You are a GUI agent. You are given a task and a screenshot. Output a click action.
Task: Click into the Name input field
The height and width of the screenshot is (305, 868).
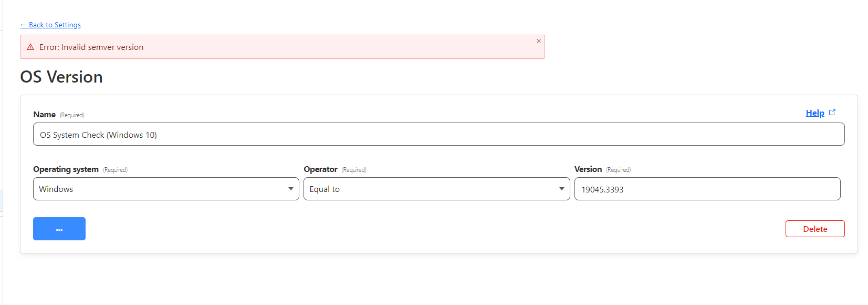(x=438, y=135)
